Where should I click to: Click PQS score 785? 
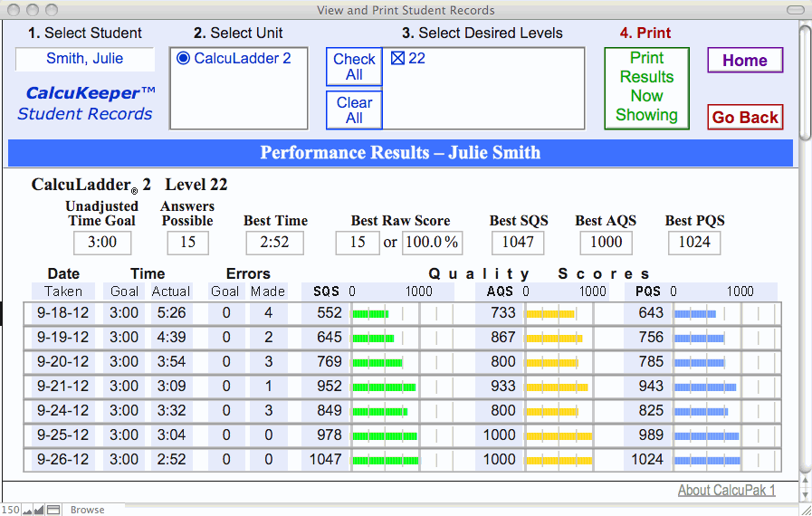[651, 361]
